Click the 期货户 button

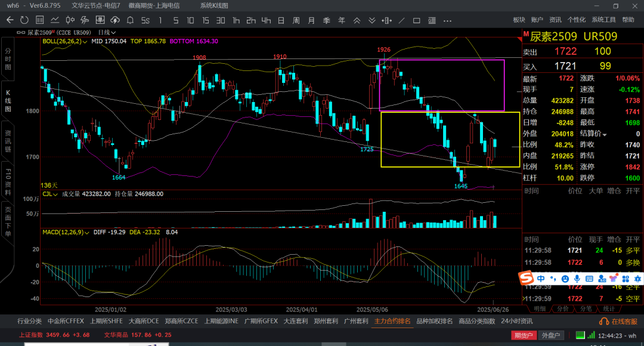(x=524, y=335)
